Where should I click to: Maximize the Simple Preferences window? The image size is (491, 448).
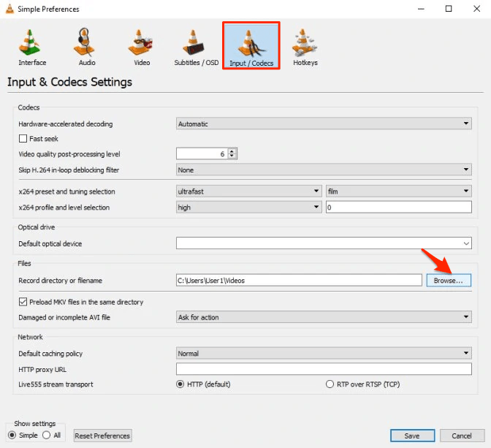pos(449,9)
